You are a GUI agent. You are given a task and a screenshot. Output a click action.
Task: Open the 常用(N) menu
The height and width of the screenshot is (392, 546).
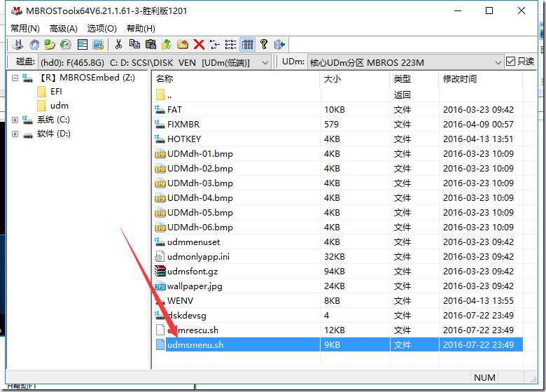pyautogui.click(x=24, y=28)
